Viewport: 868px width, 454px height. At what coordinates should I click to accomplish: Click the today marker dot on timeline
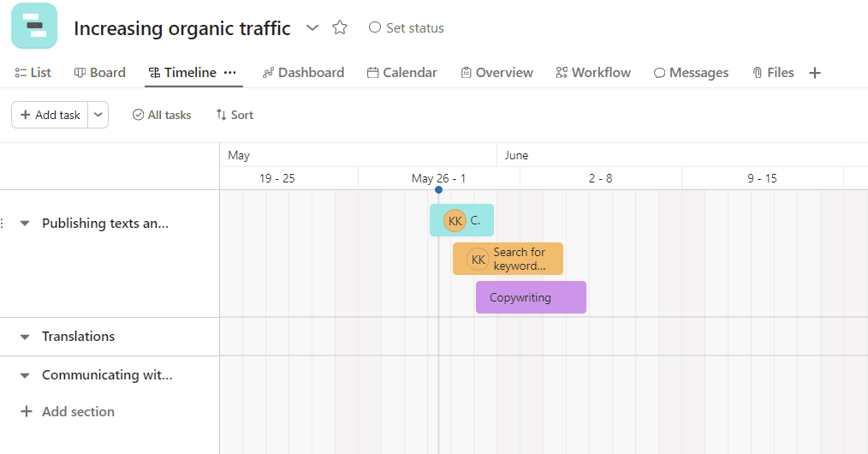point(438,190)
